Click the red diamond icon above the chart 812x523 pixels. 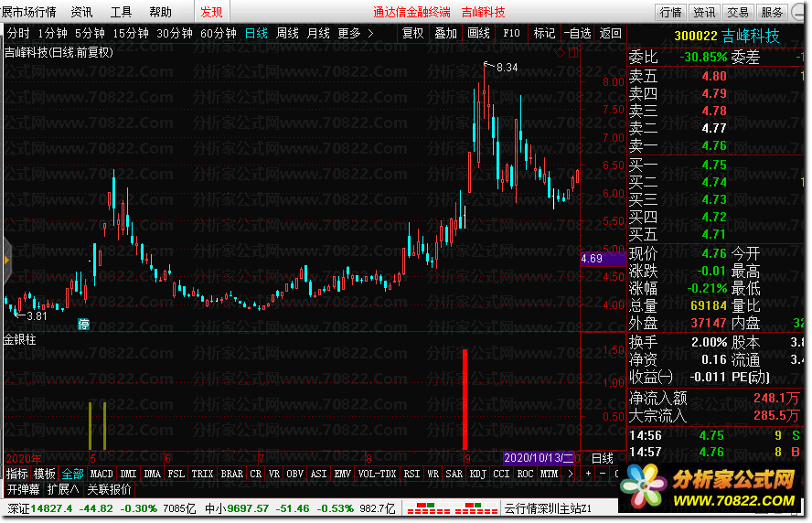point(560,52)
